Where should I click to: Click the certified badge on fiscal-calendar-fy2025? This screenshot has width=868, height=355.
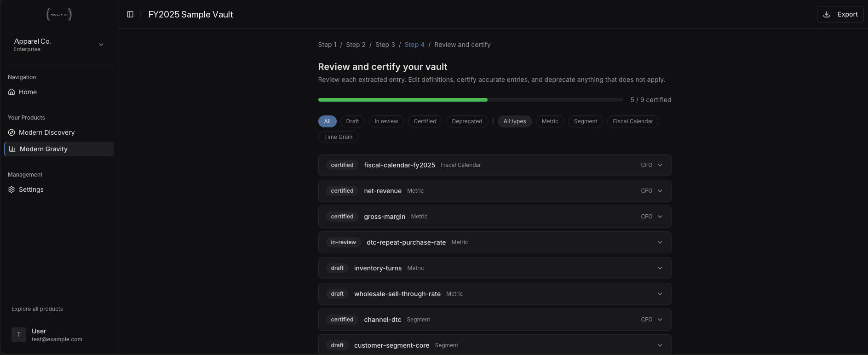(x=342, y=165)
